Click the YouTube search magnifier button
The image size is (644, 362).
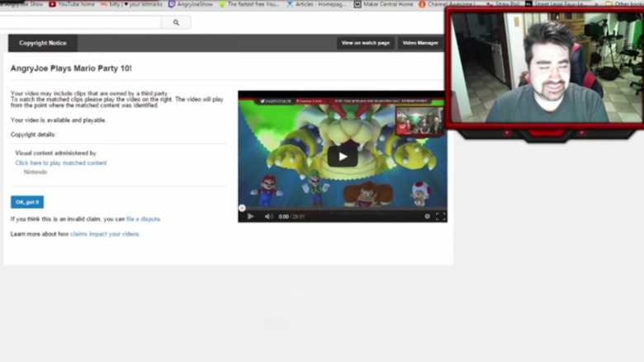[176, 22]
